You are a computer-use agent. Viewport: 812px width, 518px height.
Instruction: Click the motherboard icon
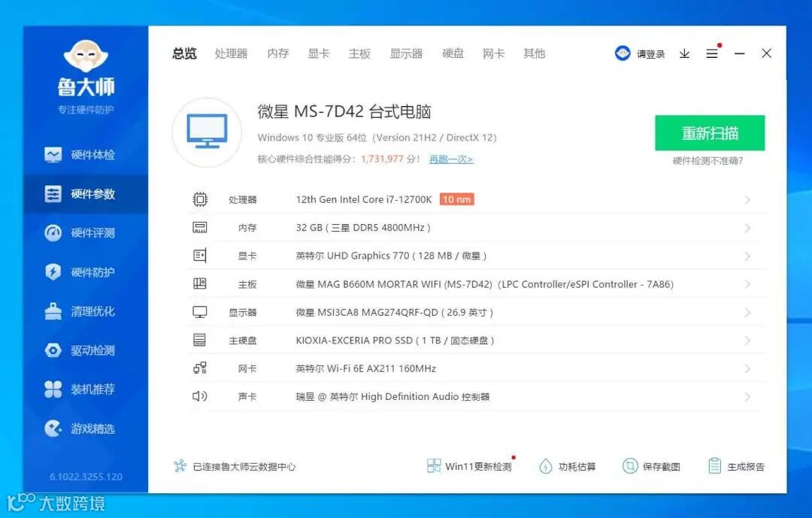pos(200,284)
